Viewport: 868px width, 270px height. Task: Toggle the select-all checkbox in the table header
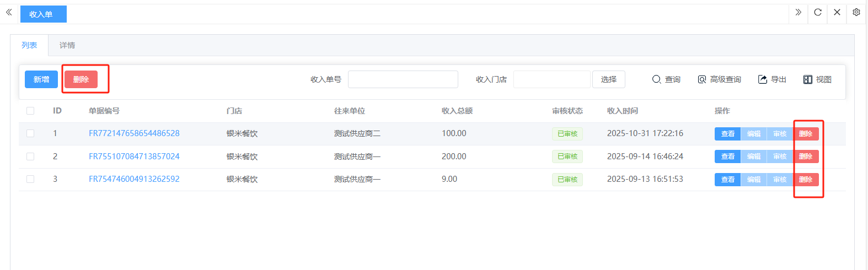(30, 111)
